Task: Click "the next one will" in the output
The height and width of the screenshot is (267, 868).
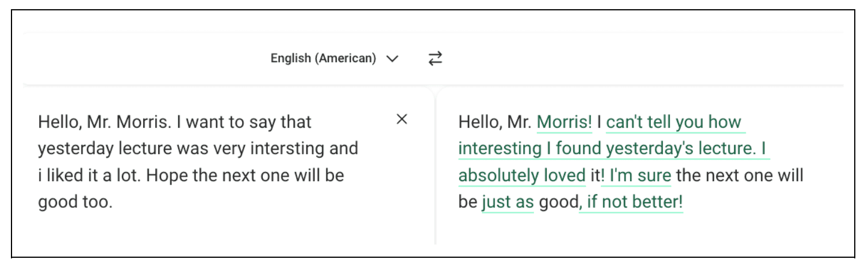Action: pyautogui.click(x=739, y=175)
